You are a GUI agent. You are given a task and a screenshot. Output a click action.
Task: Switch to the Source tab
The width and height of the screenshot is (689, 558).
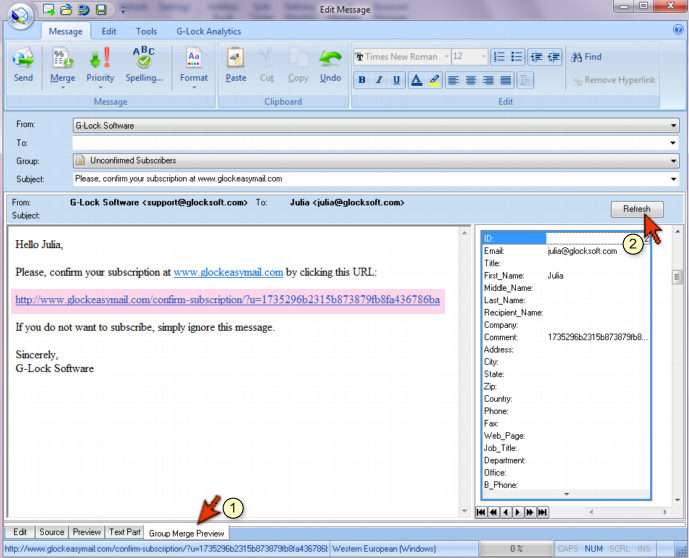51,532
